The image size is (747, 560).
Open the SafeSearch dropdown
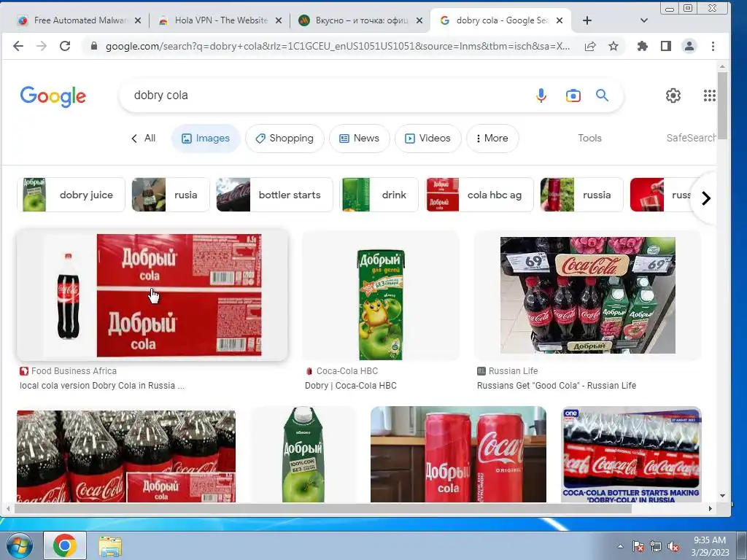[x=691, y=138]
